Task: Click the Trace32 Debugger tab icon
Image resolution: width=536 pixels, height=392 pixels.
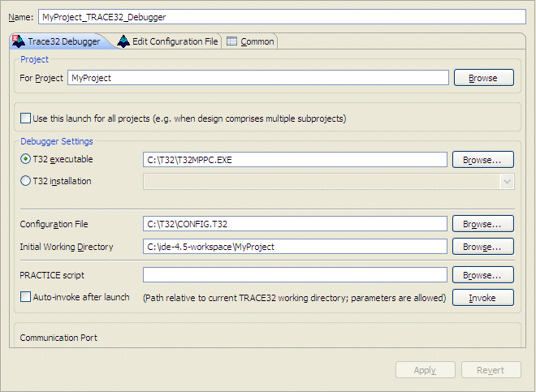Action: (18, 41)
